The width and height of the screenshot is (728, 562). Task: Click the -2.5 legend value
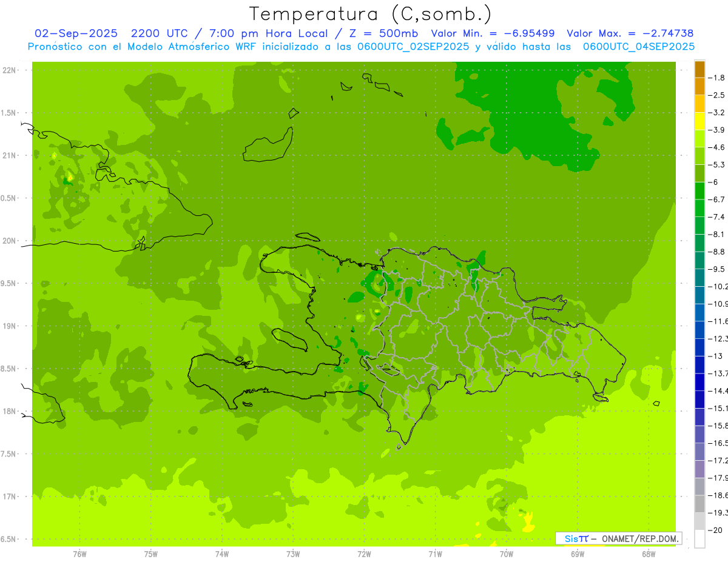717,95
